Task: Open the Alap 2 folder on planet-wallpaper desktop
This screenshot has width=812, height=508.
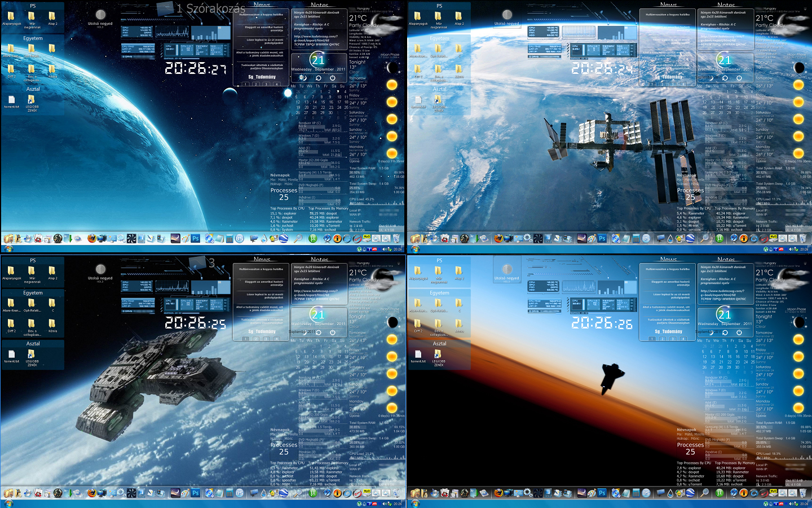Action: click(x=52, y=19)
